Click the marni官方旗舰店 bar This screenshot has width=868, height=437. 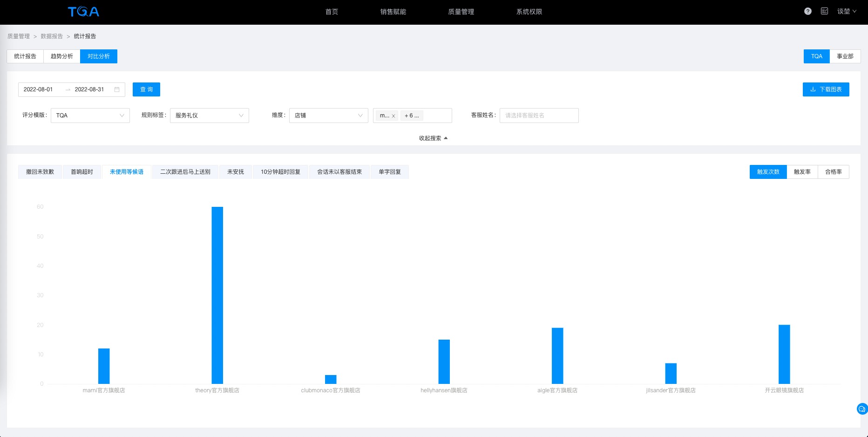104,366
